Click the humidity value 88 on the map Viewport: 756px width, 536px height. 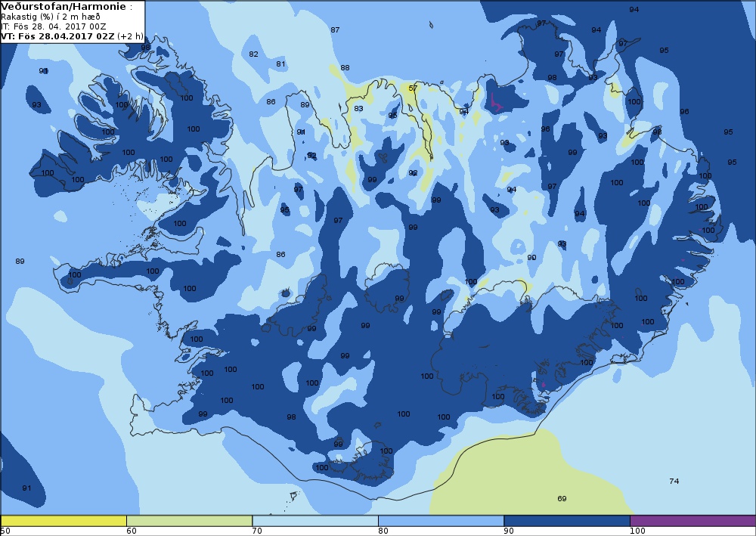pyautogui.click(x=345, y=67)
